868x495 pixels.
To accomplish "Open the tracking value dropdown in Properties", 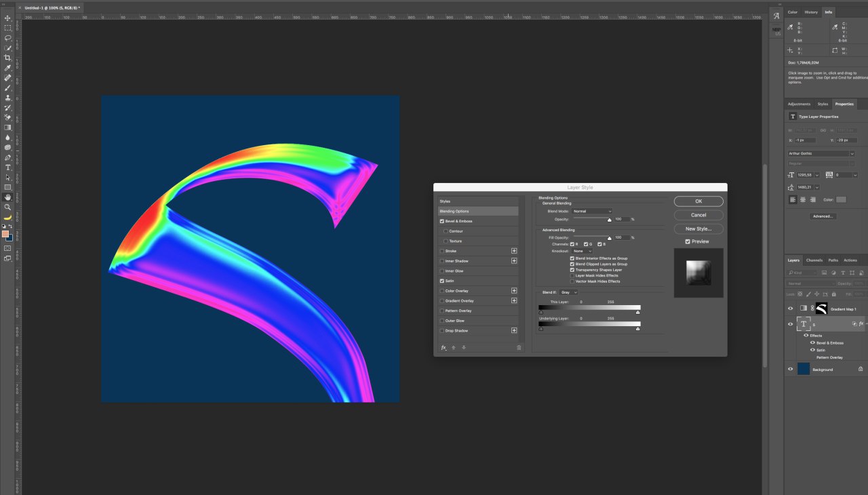I will click(x=854, y=175).
